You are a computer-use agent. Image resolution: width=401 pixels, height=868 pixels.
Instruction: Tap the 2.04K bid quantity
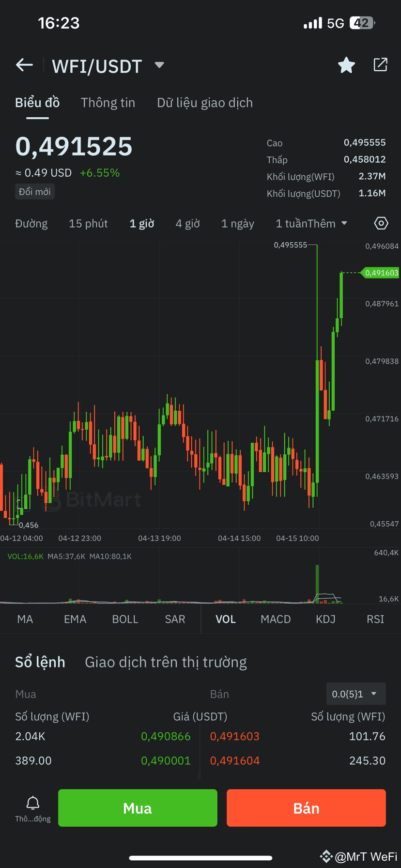click(30, 736)
